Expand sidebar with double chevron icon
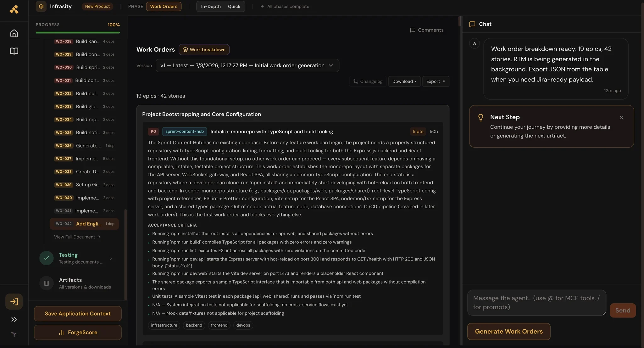Viewport: 644px width, 348px height. tap(14, 319)
